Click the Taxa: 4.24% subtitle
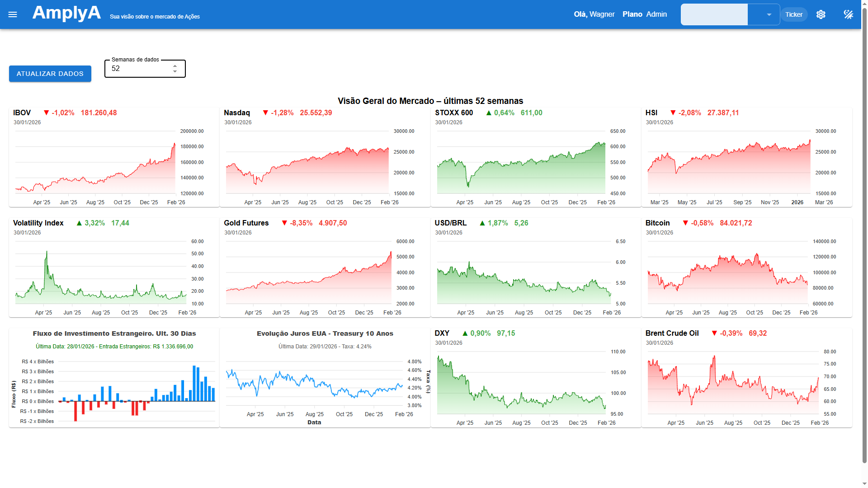 (357, 347)
